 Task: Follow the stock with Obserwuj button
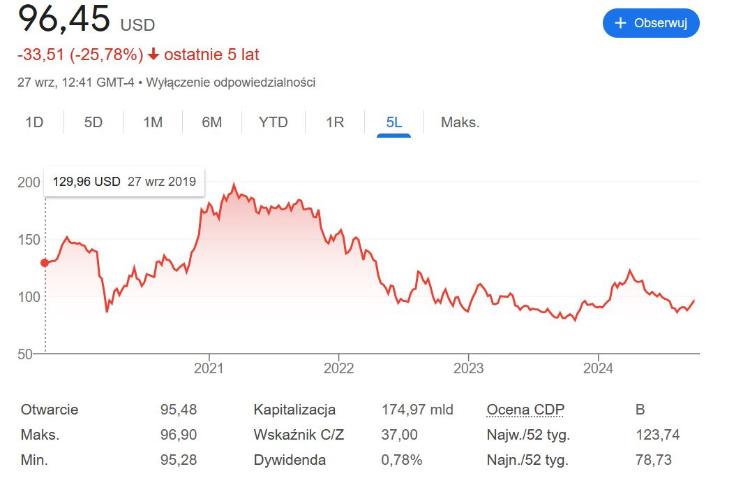pos(651,23)
